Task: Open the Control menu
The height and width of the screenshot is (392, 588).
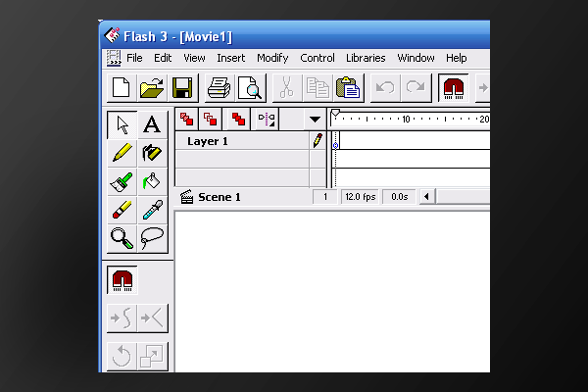Action: coord(318,58)
